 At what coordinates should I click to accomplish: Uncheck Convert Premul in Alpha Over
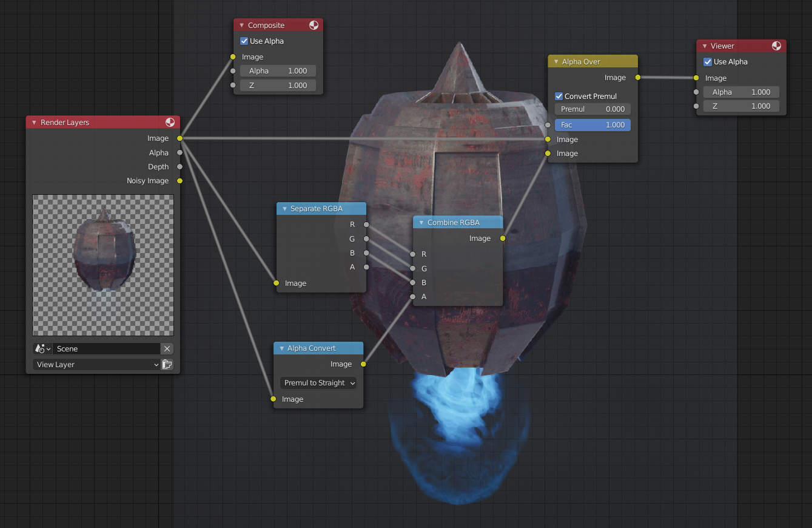point(559,96)
